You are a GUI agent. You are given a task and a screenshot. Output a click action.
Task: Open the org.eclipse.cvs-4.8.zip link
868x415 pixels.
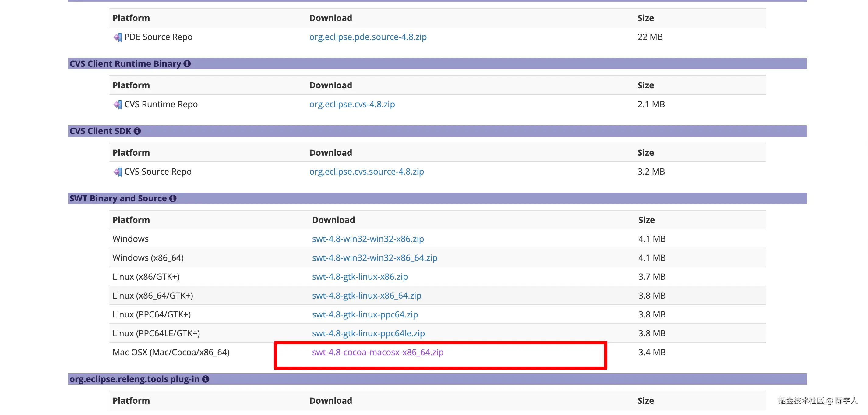(352, 104)
